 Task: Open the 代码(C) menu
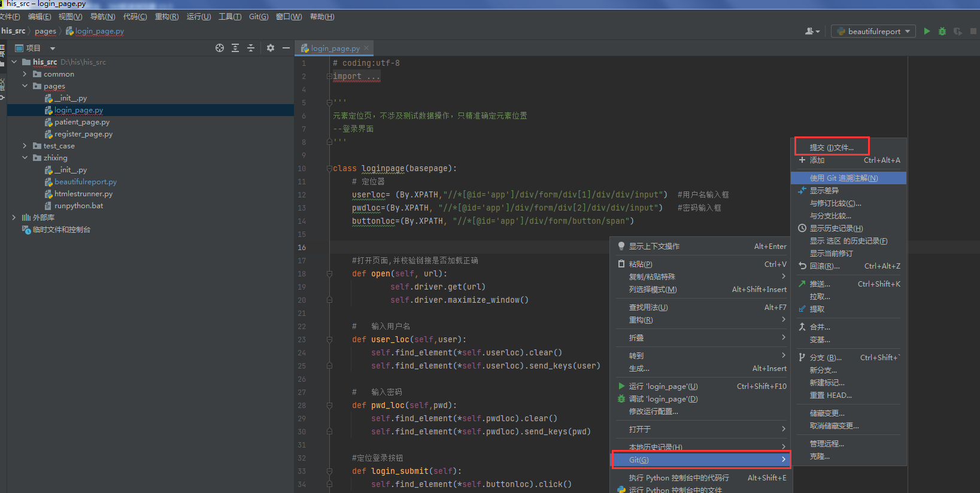(x=135, y=17)
